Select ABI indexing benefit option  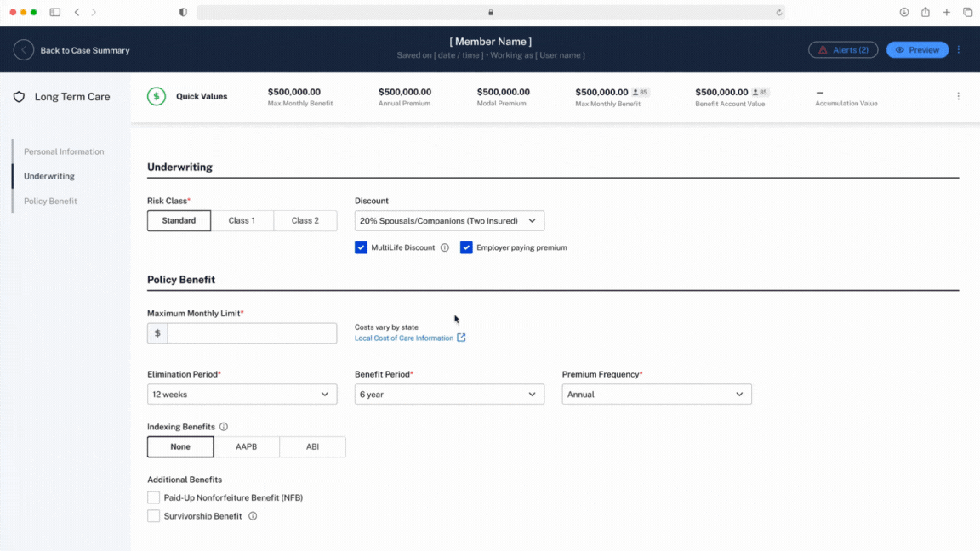(312, 446)
